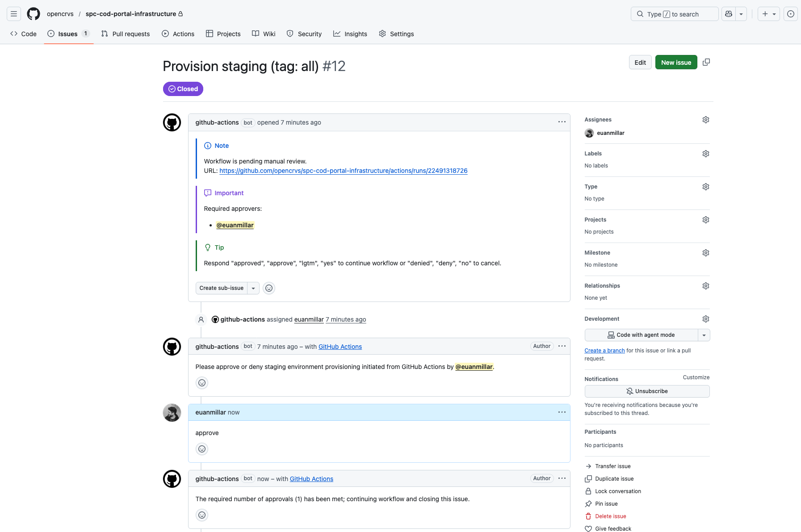Open the hamburger navigation menu
This screenshot has width=801, height=532.
click(14, 14)
